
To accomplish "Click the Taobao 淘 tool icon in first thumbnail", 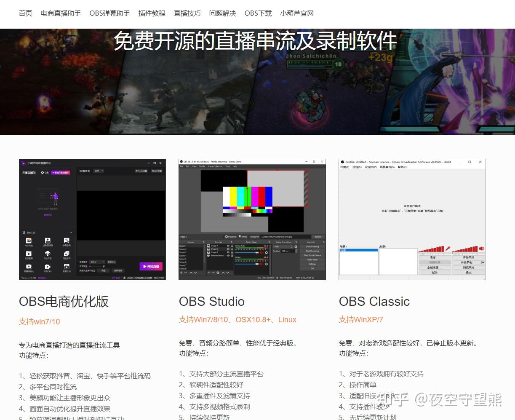I will click(29, 241).
